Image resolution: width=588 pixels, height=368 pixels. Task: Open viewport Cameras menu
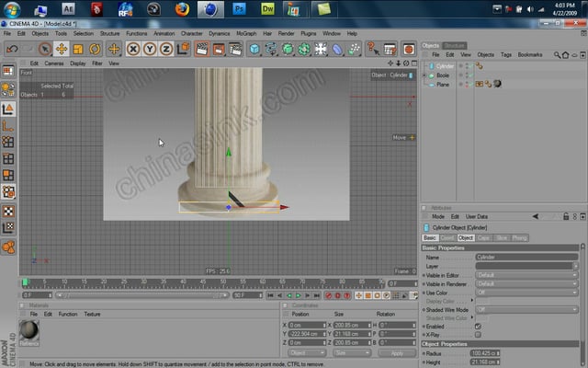54,63
